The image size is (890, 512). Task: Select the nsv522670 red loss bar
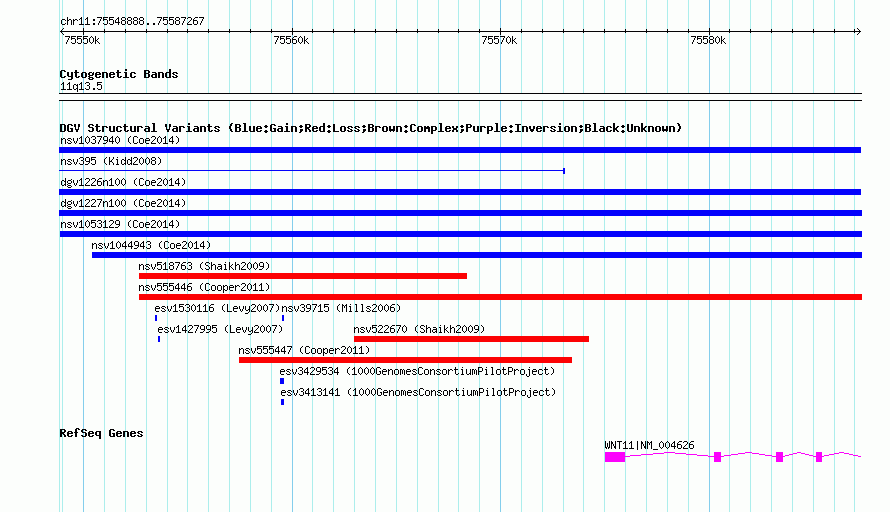coord(471,339)
